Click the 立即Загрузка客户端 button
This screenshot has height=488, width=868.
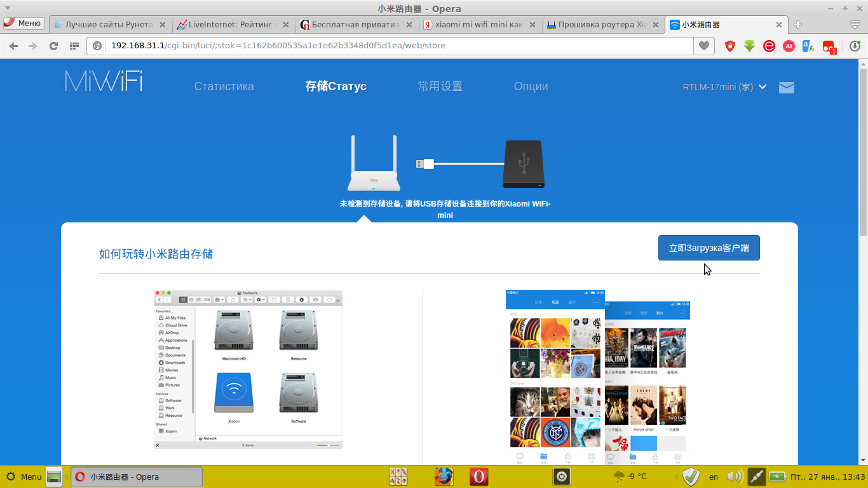(709, 248)
